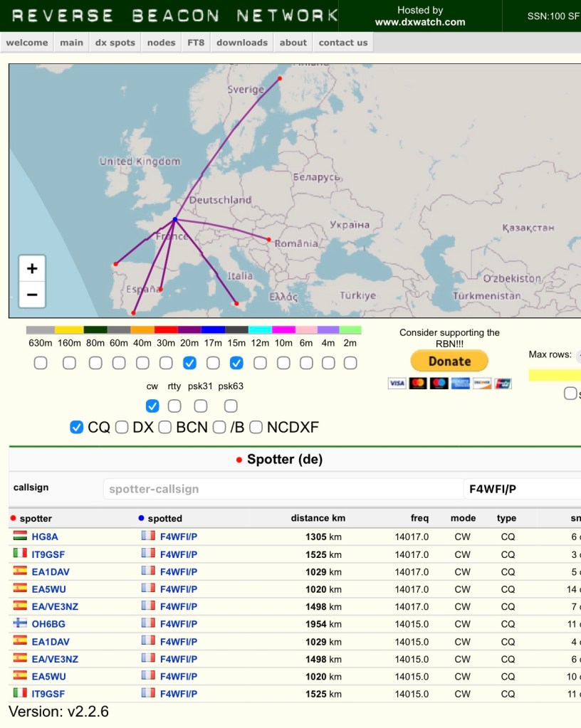Enable the 40m band checkbox

coord(142,363)
